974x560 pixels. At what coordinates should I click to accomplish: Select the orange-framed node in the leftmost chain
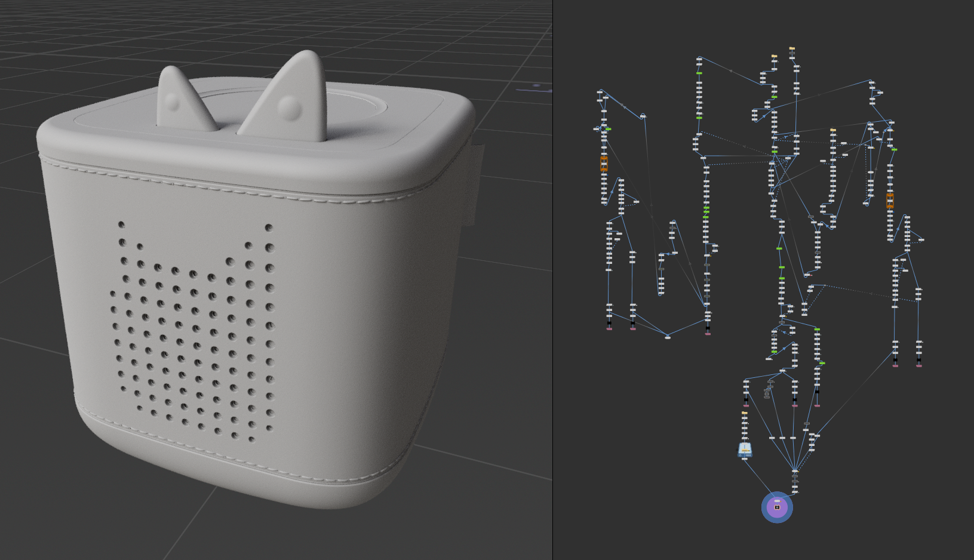tap(604, 164)
